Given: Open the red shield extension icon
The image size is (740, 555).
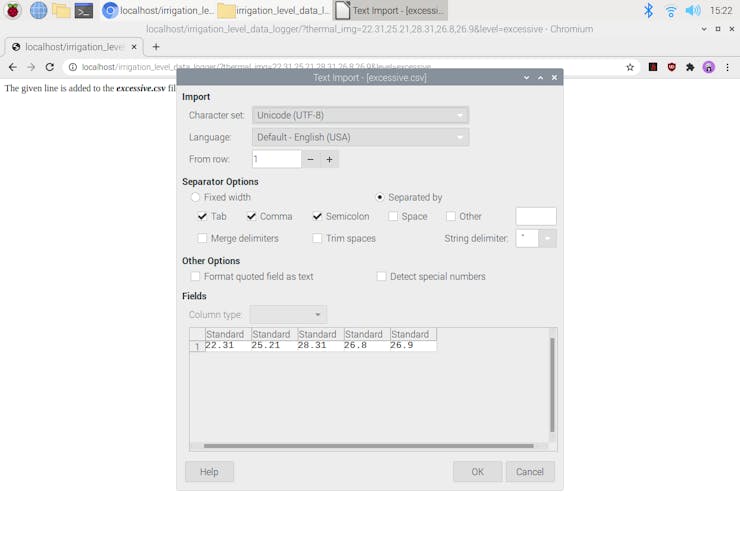Looking at the screenshot, I should click(672, 67).
